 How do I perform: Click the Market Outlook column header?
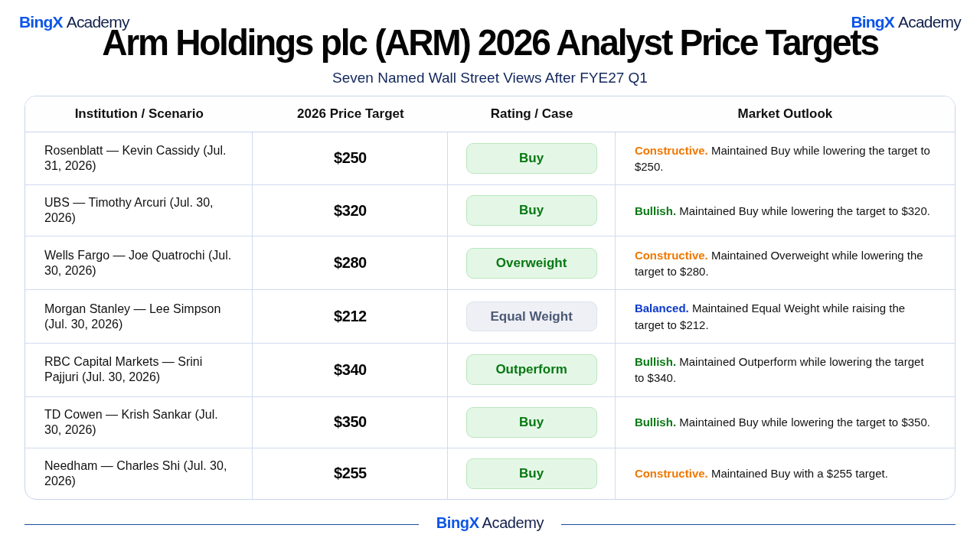(785, 114)
